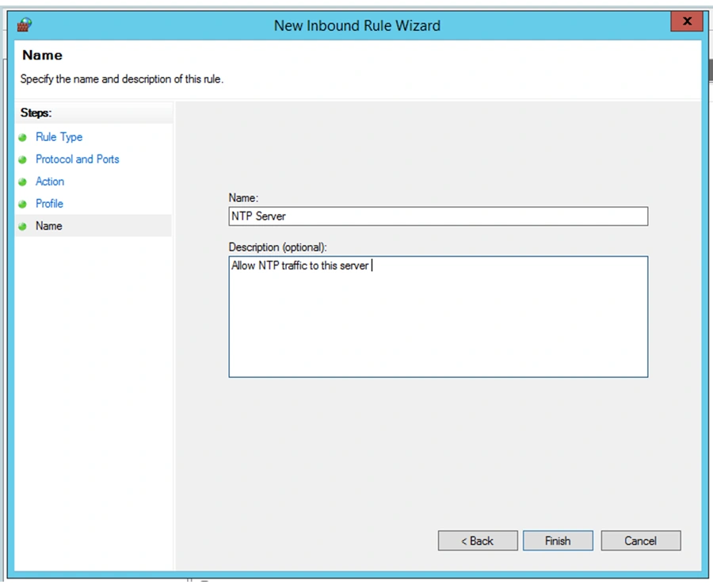Click the green bullet beside Action step
This screenshot has width=713, height=588.
(23, 182)
